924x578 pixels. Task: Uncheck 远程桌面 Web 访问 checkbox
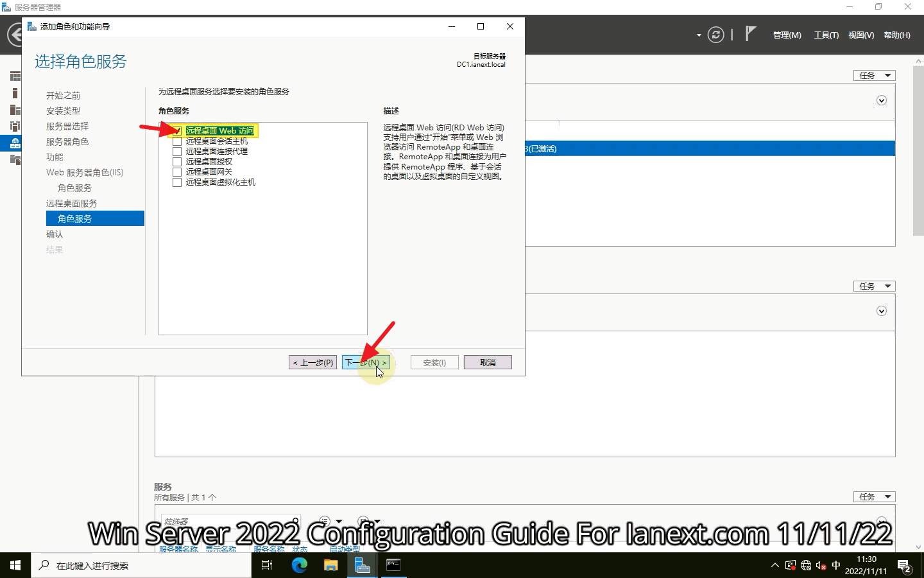coord(177,130)
